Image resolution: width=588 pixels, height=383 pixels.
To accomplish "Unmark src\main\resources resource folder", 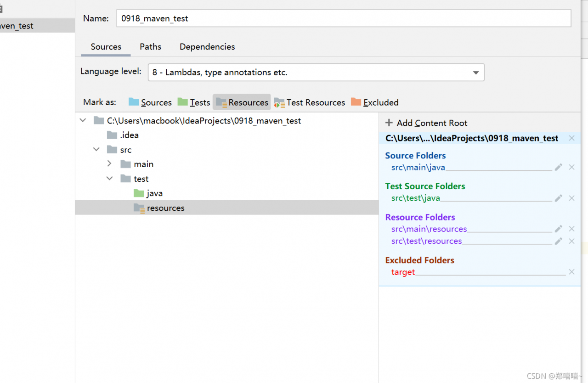I will [x=571, y=229].
